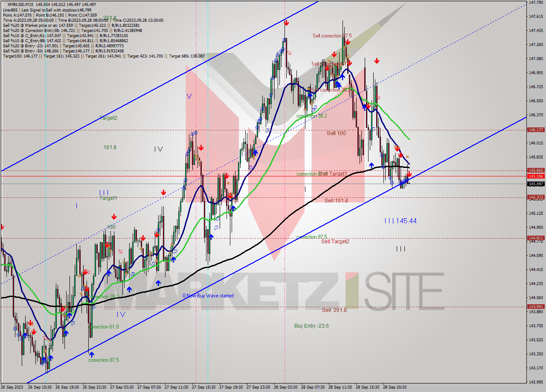Click the '28 Sep 03:30' time axis label
546x392 pixels.
[x=286, y=387]
